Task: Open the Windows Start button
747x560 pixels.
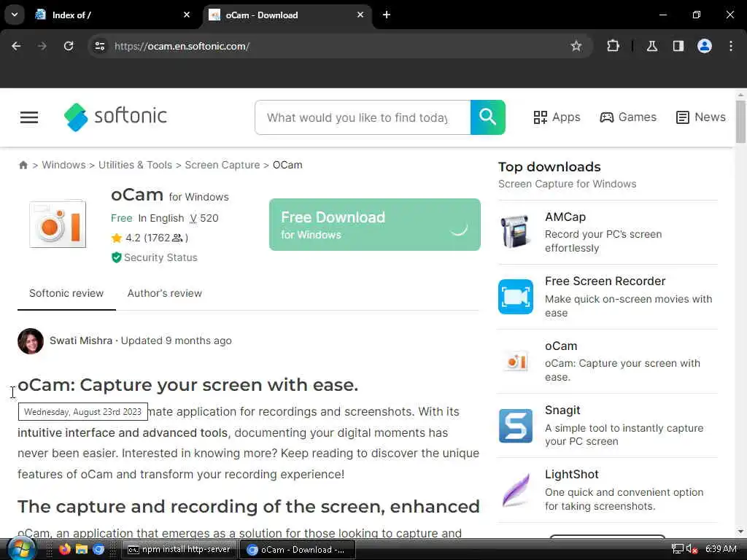Action: [x=21, y=550]
